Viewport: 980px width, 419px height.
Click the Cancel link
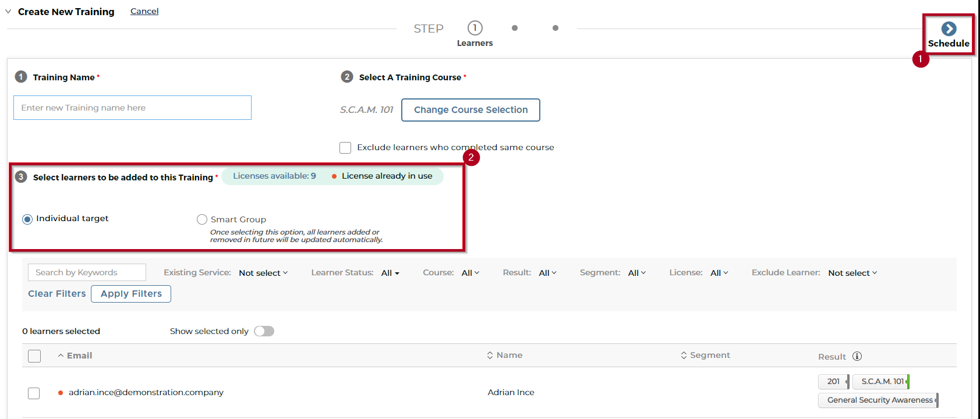coord(144,11)
